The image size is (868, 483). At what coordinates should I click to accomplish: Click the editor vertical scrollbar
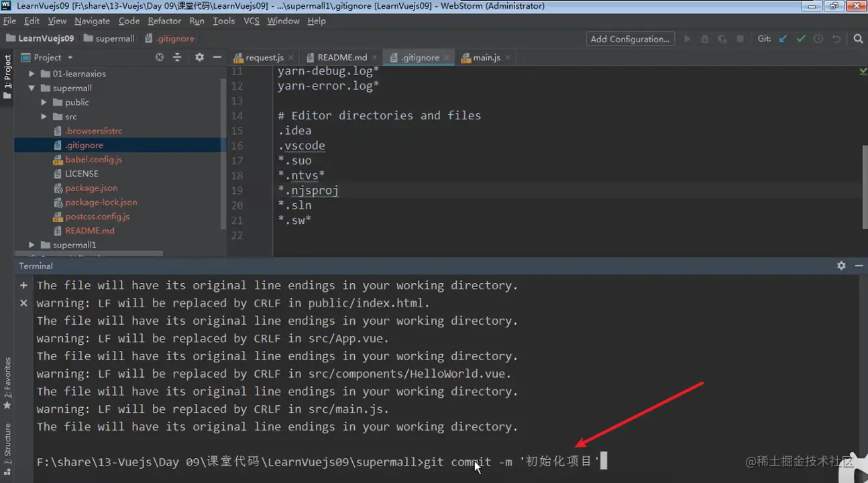(864, 188)
